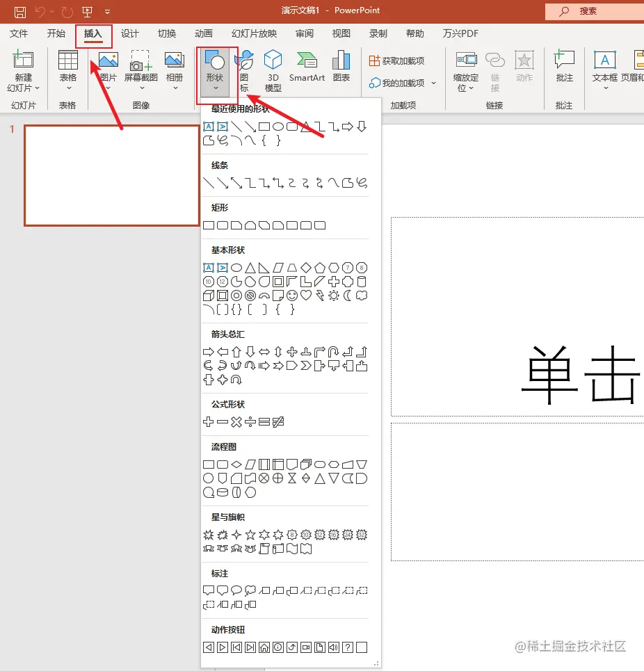Open the 缩放定位 dropdown
644x671 pixels.
pyautogui.click(x=466, y=71)
